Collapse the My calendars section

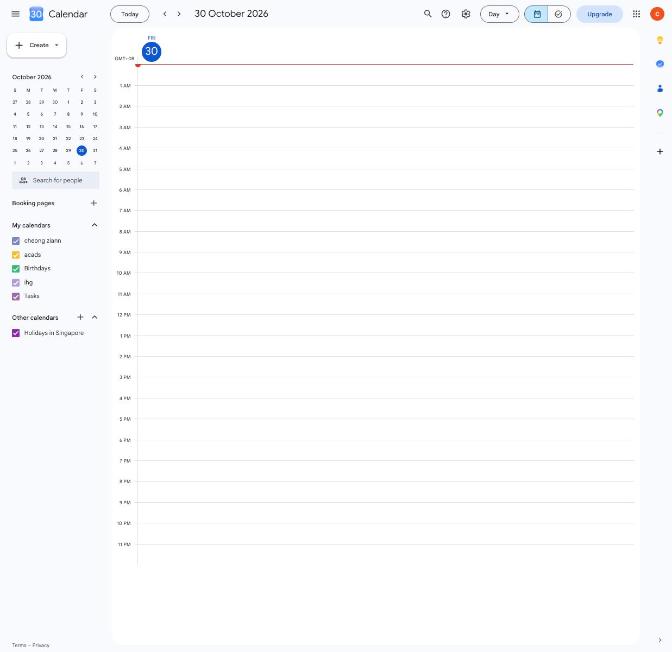94,225
